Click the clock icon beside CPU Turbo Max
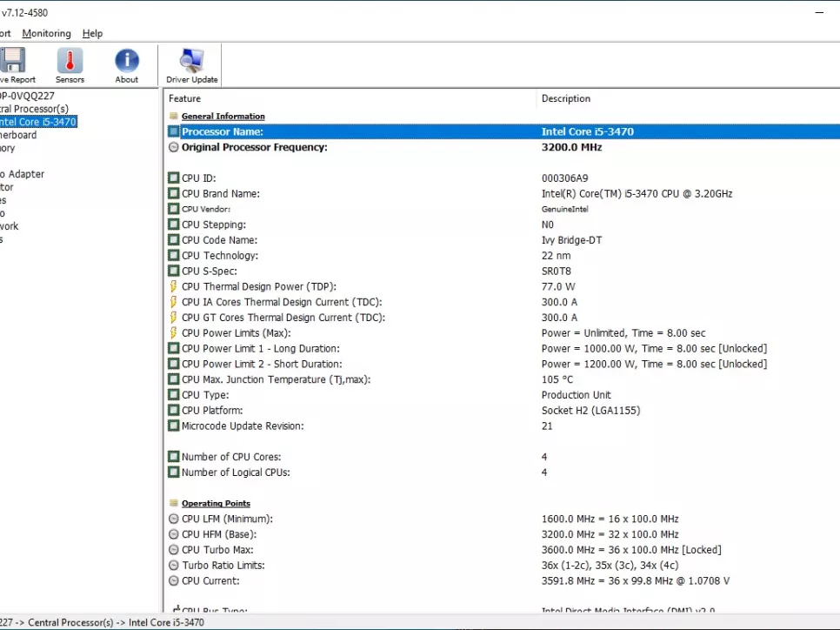Screen dimensions: 840x630 point(174,550)
